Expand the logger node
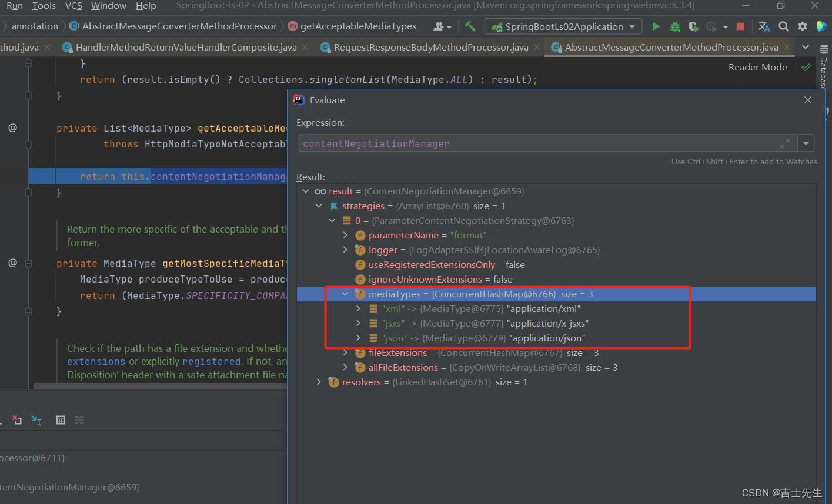Screen dimensions: 832x504 click(346, 250)
